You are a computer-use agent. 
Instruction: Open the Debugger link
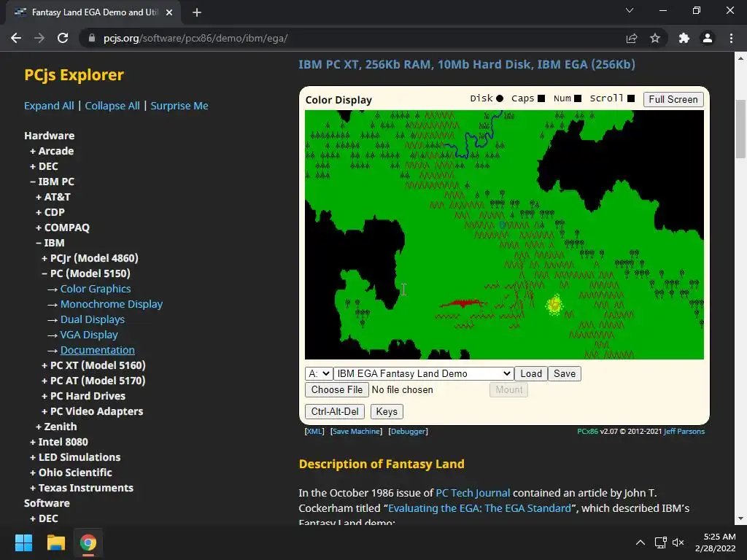pos(409,432)
